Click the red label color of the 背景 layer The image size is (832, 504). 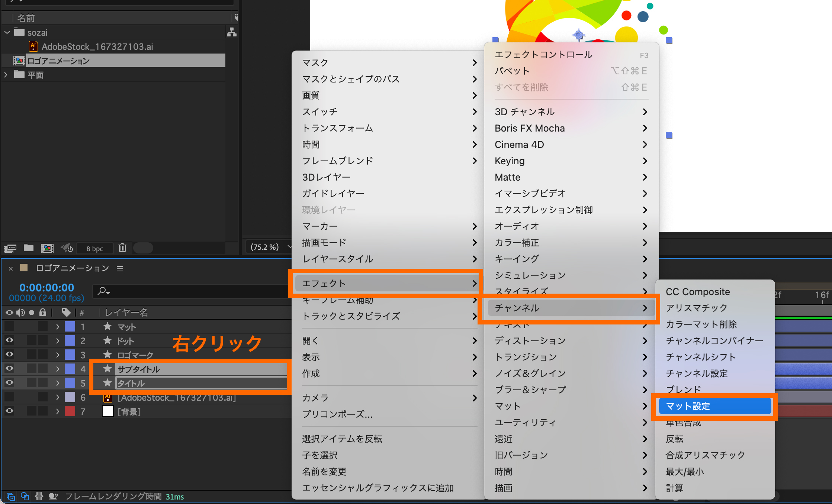tap(70, 411)
